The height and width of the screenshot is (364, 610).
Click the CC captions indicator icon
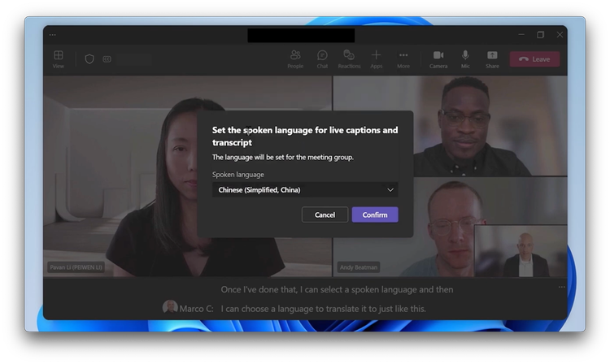(107, 59)
